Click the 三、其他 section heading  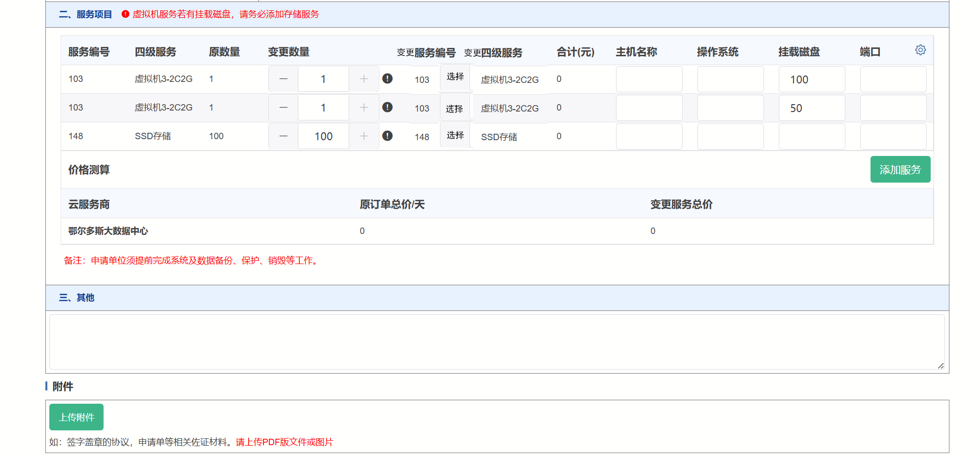76,298
